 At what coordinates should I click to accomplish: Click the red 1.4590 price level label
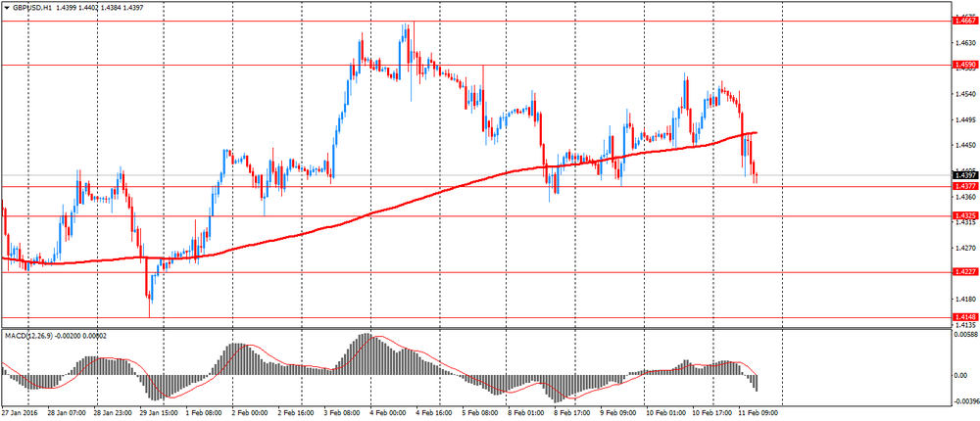[965, 65]
